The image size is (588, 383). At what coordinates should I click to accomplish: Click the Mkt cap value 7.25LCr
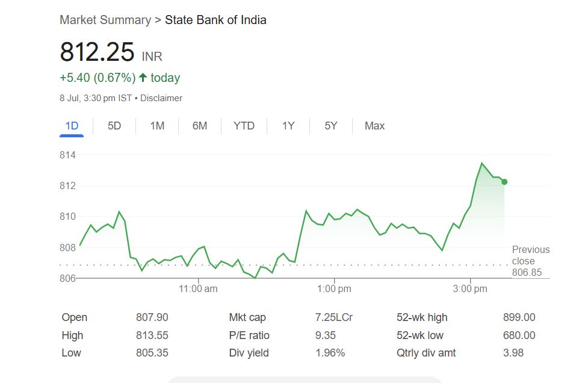pyautogui.click(x=334, y=317)
